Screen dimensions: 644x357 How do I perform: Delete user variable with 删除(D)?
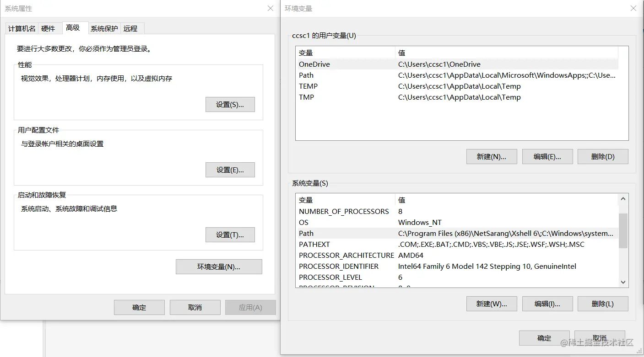point(603,156)
